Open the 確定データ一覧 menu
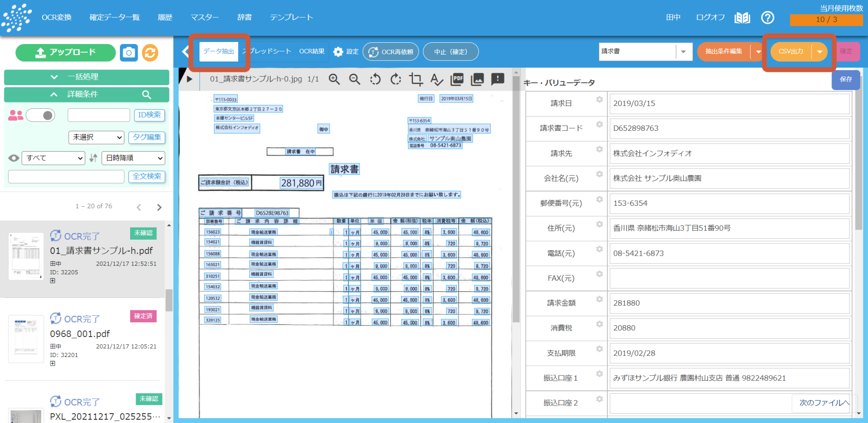Viewport: 868px width, 423px height. pos(114,17)
